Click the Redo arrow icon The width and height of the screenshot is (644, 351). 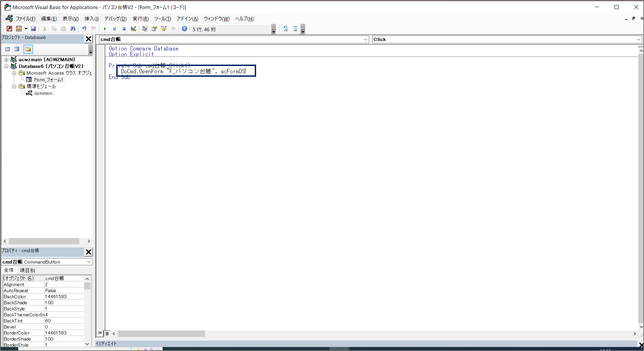click(x=94, y=29)
